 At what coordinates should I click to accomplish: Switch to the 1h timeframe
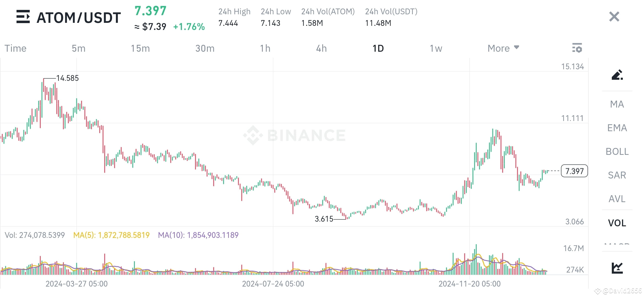pos(265,48)
